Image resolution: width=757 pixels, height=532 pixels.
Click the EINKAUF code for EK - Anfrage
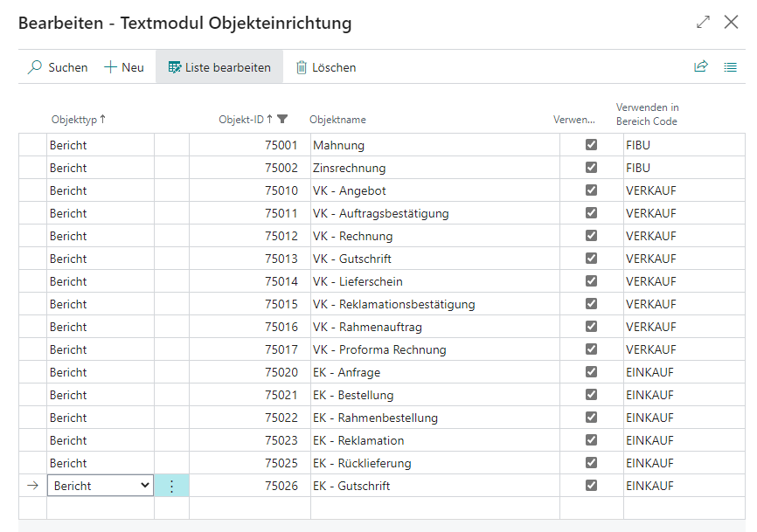coord(649,372)
